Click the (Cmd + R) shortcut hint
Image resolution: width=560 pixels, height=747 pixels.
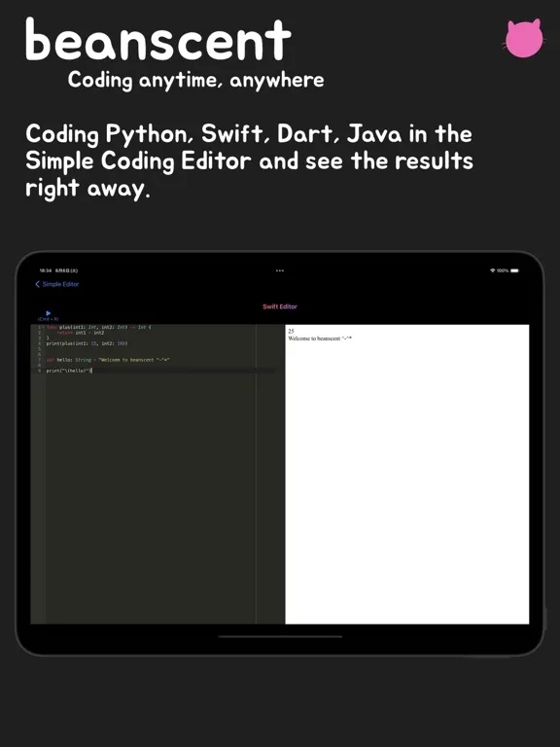[48, 319]
